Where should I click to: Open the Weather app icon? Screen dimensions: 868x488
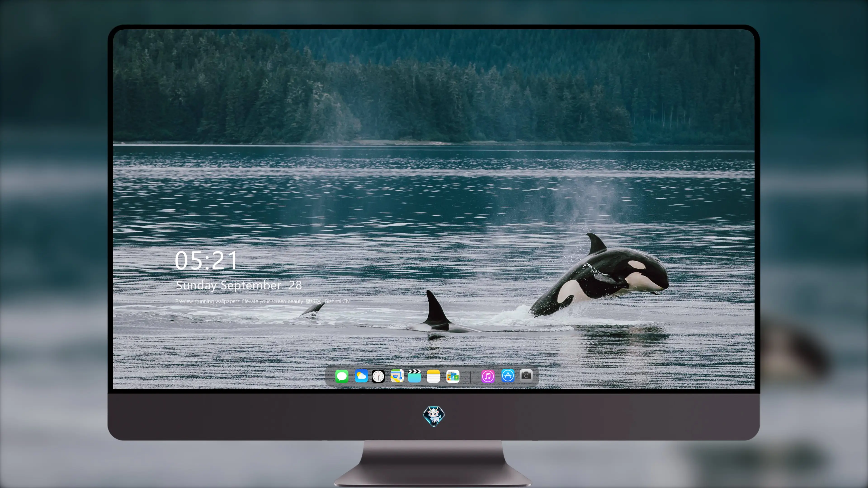tap(361, 376)
